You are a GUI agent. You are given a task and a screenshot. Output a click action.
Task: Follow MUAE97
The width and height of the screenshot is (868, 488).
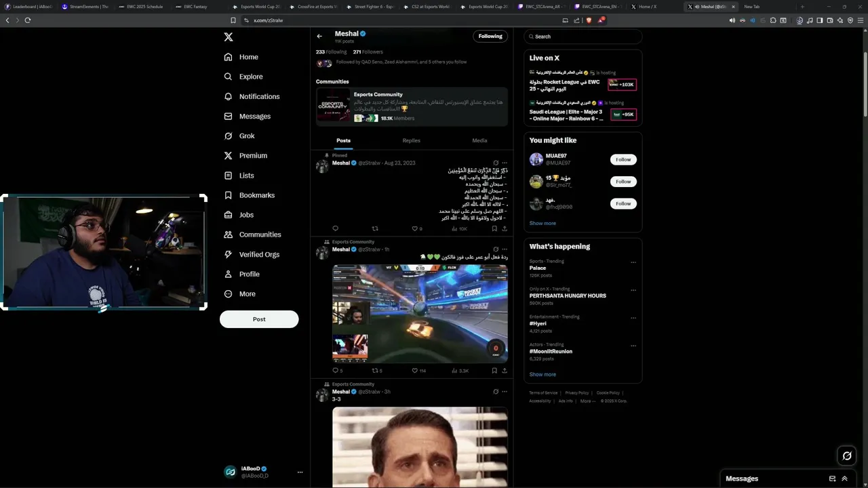623,159
